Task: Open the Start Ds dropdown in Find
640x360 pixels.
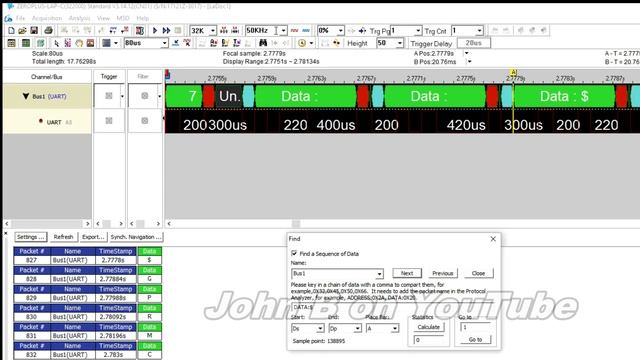Action: point(320,328)
